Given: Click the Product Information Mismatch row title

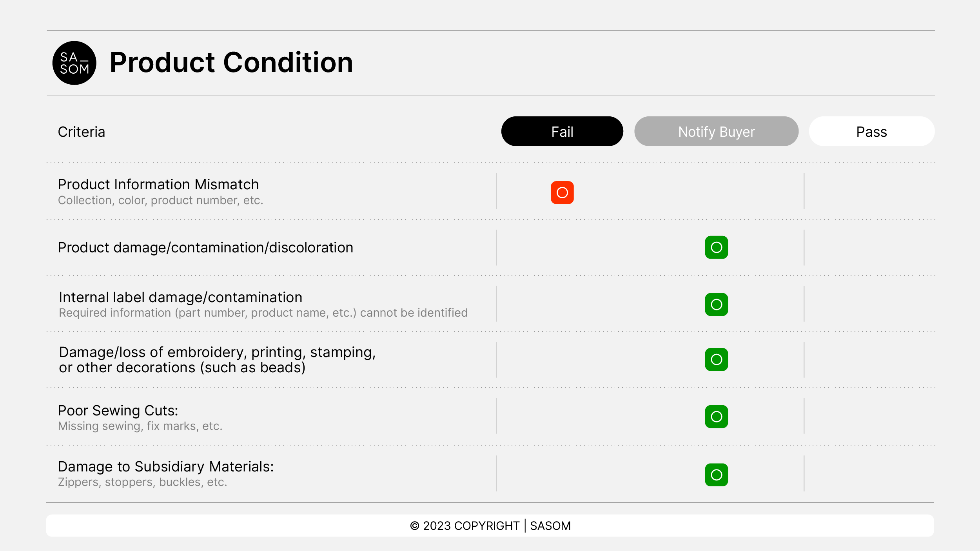Looking at the screenshot, I should (x=158, y=184).
